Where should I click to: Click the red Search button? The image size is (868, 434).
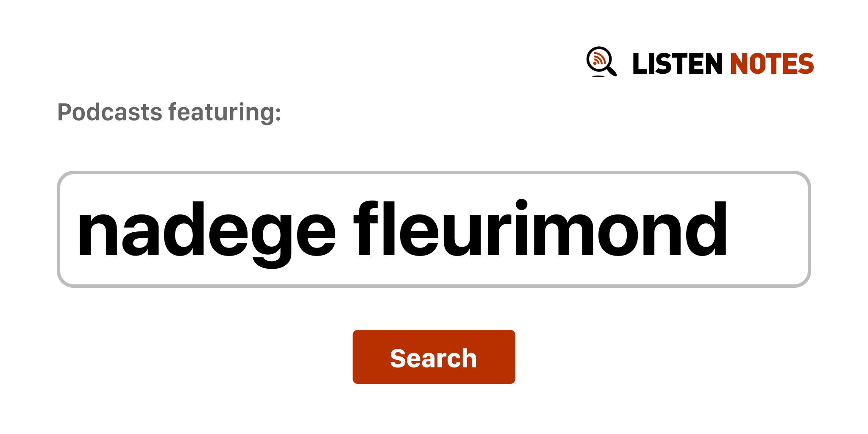[434, 357]
